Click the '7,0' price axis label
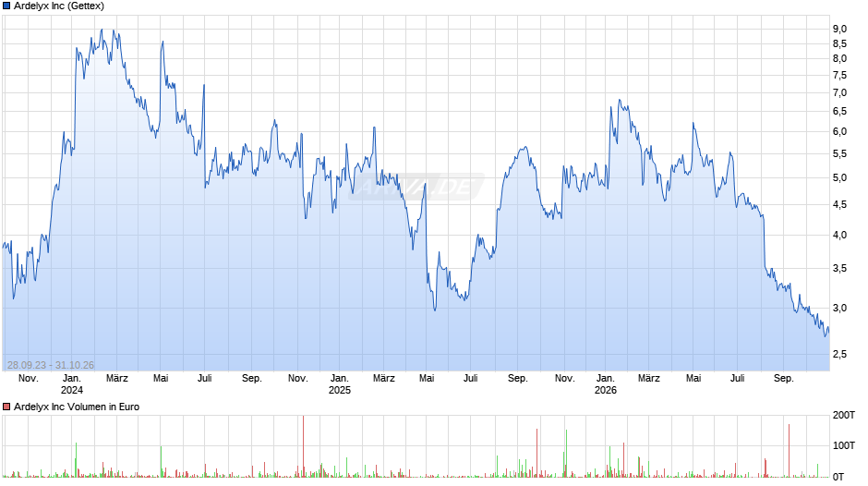This screenshot has width=868, height=486. 839,93
